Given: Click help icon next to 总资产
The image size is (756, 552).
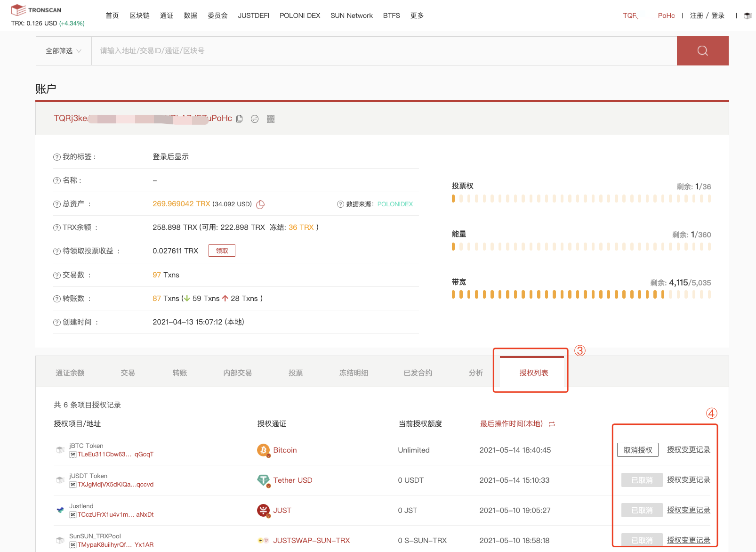Looking at the screenshot, I should [x=57, y=204].
